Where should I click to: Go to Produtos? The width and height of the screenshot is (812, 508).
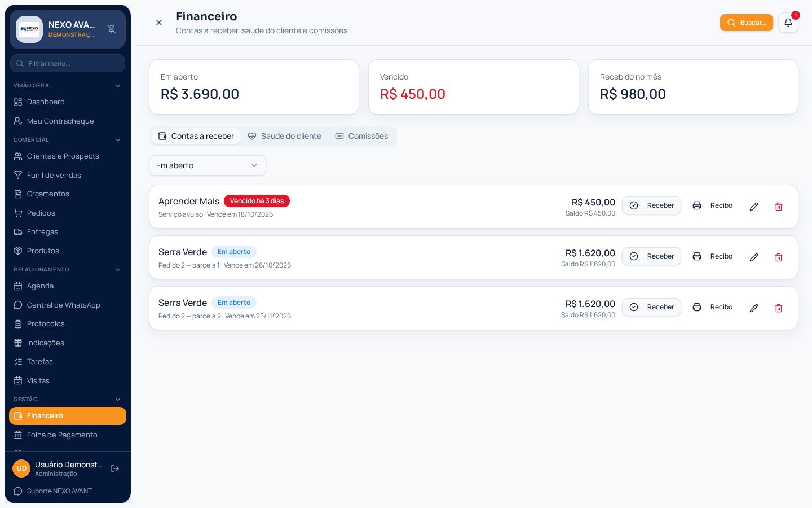(x=68, y=251)
